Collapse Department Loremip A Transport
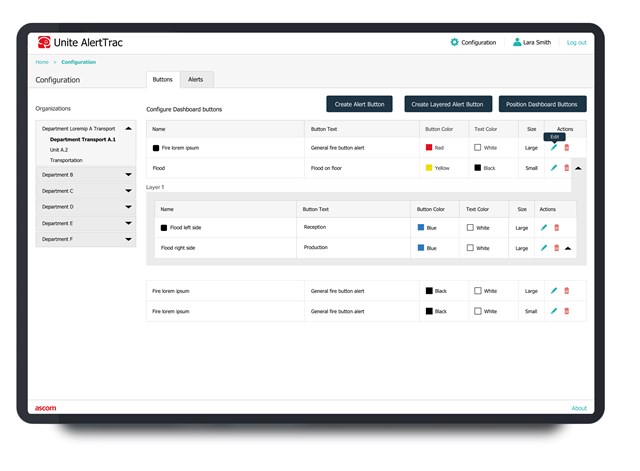This screenshot has height=471, width=640. (x=128, y=129)
